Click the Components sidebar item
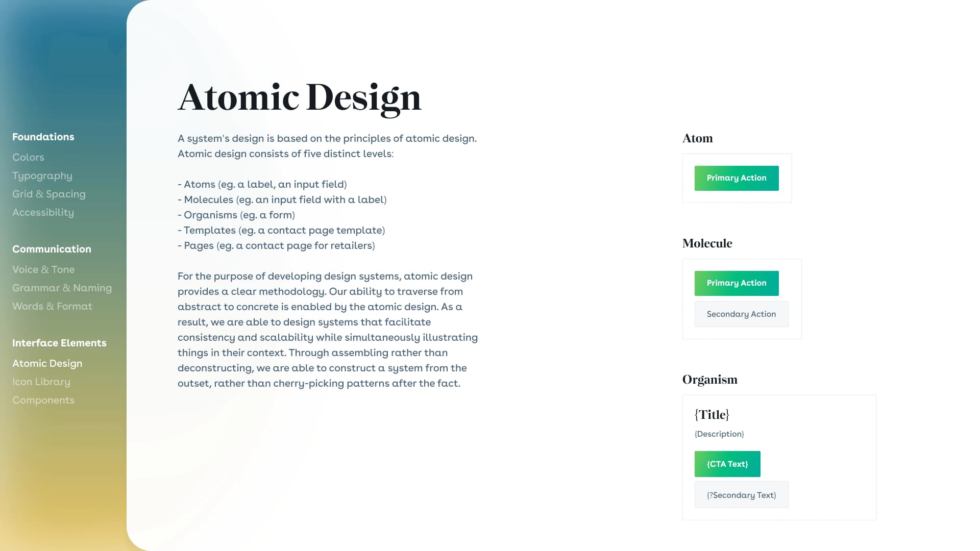 pos(43,399)
